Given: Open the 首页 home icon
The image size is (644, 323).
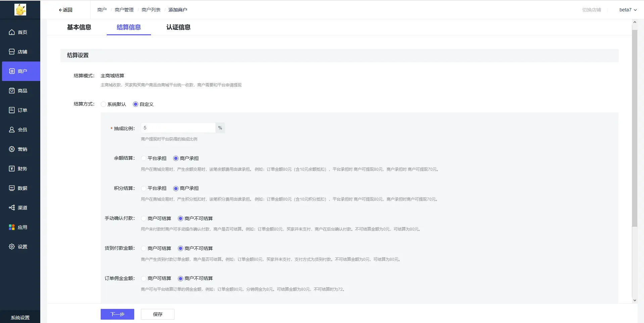Looking at the screenshot, I should pyautogui.click(x=12, y=32).
